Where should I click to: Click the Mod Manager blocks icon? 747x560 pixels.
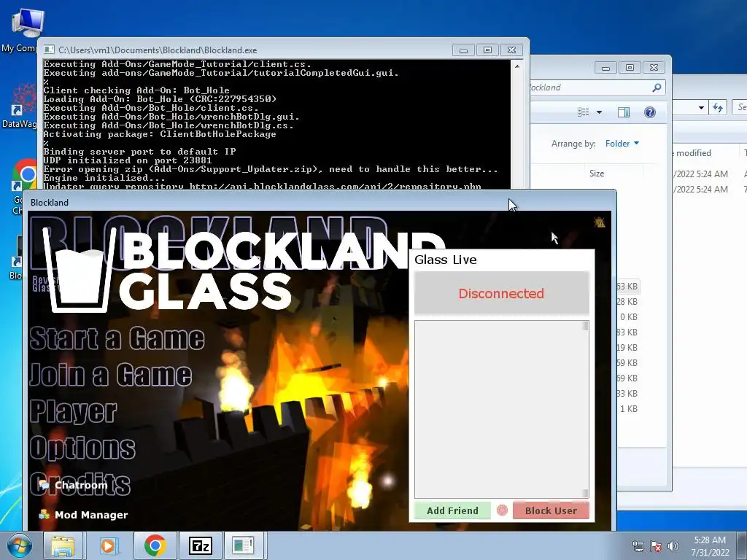point(44,514)
